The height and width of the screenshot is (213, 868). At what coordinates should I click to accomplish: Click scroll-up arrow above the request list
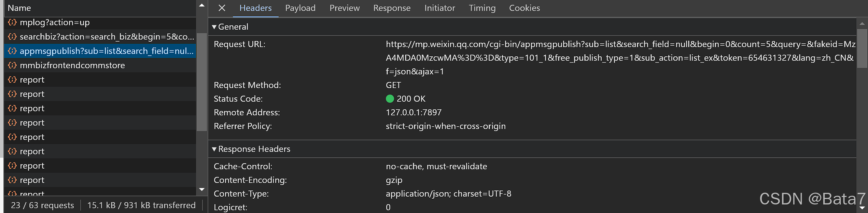[x=202, y=5]
